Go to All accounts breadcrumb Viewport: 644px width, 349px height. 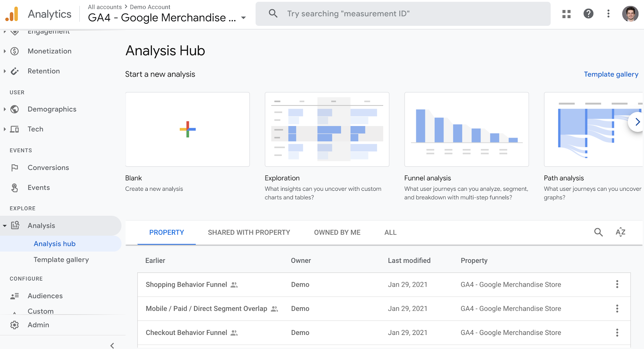105,7
